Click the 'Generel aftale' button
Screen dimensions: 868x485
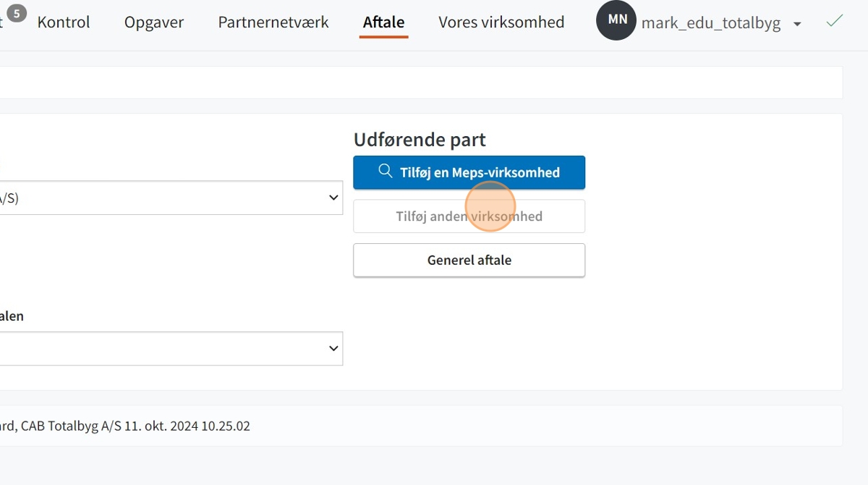469,260
